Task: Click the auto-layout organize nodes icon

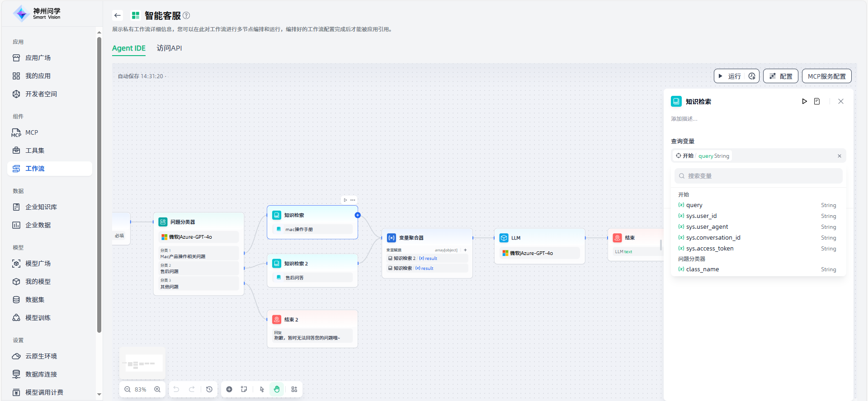Action: coord(294,389)
